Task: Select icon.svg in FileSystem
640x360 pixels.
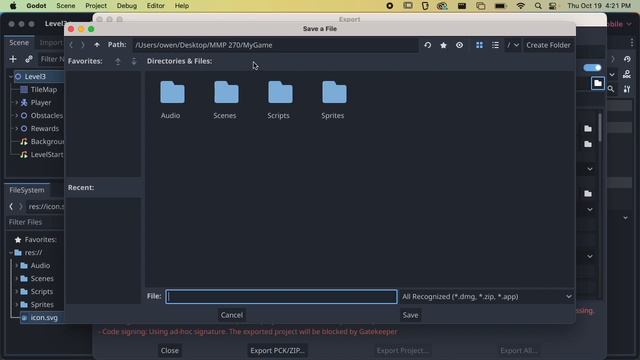Action: click(x=44, y=318)
